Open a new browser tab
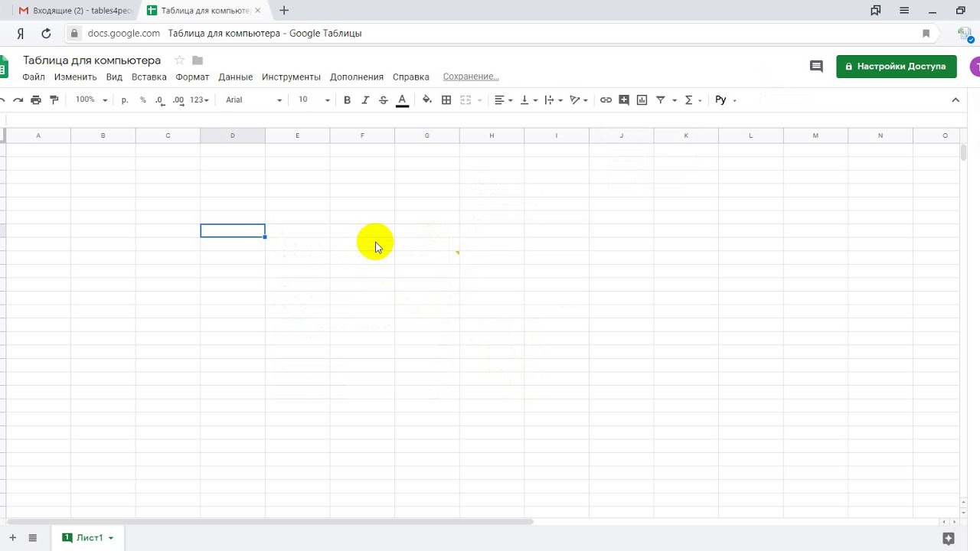 tap(284, 11)
